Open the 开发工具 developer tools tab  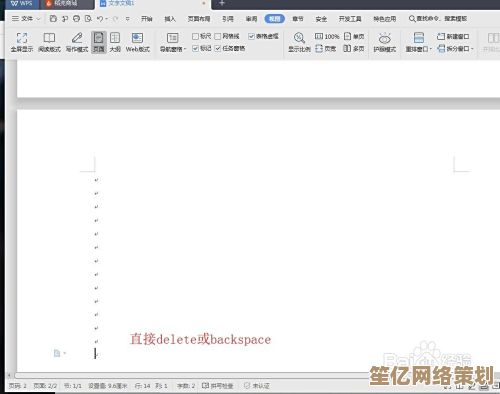pyautogui.click(x=350, y=19)
